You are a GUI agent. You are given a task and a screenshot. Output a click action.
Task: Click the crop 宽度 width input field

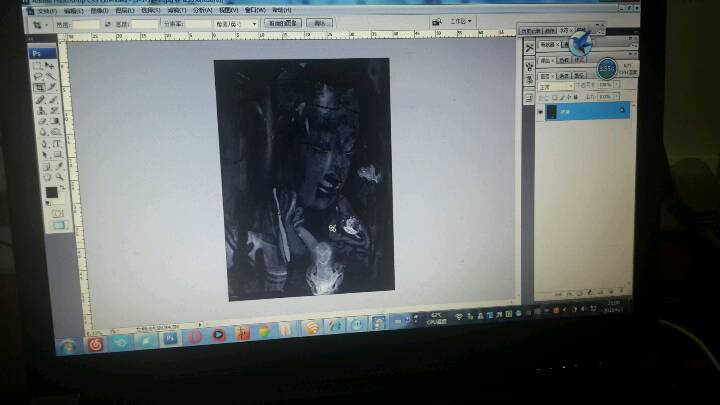[86, 25]
